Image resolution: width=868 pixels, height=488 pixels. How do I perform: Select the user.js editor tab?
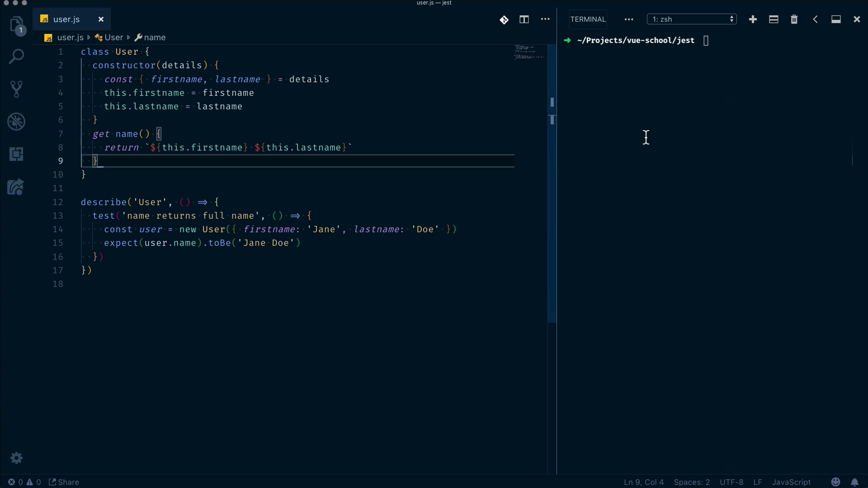click(x=66, y=19)
